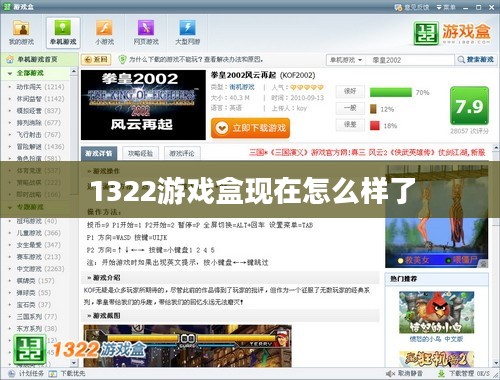Image resolution: width=500 pixels, height=380 pixels.
Task: Click the brown 12% rating bar
Action: [373, 109]
